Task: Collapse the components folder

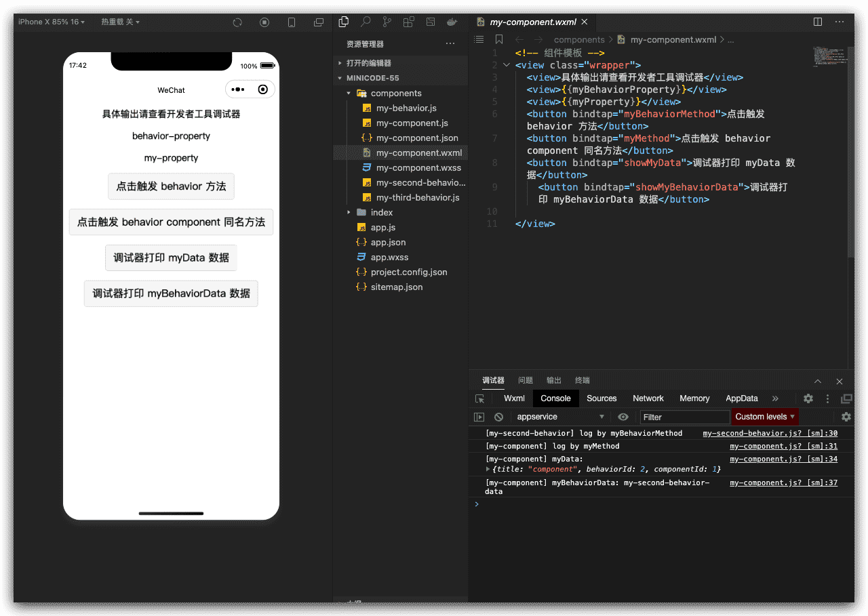Action: (349, 94)
